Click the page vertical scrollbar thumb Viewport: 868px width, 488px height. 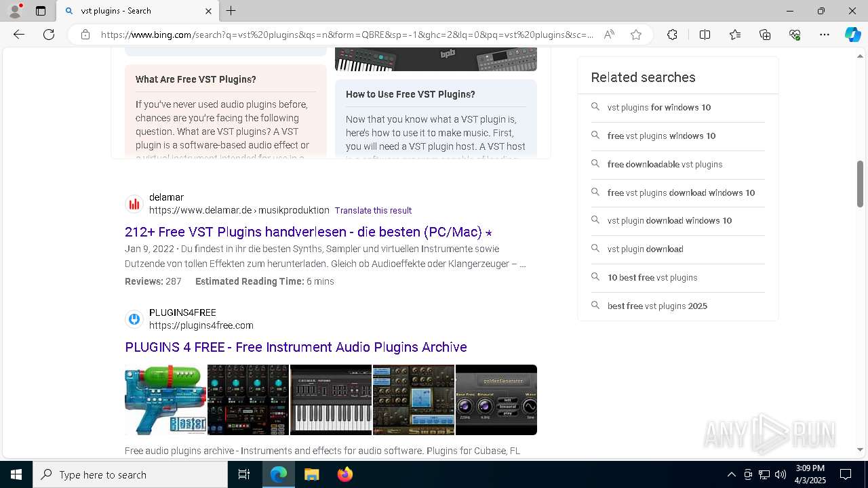(x=860, y=184)
